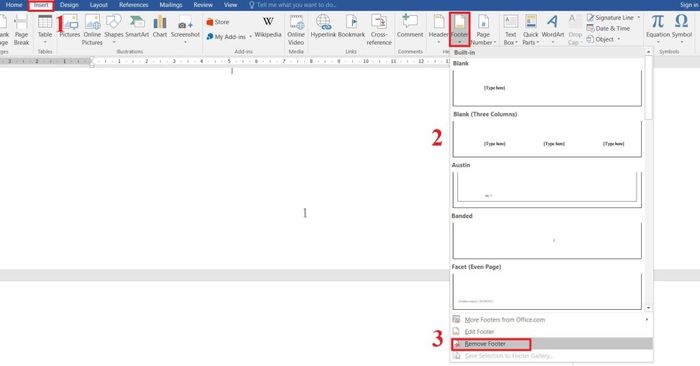Open the Wikipedia add-in
Viewport: 700px width, 366px height.
[x=268, y=27]
